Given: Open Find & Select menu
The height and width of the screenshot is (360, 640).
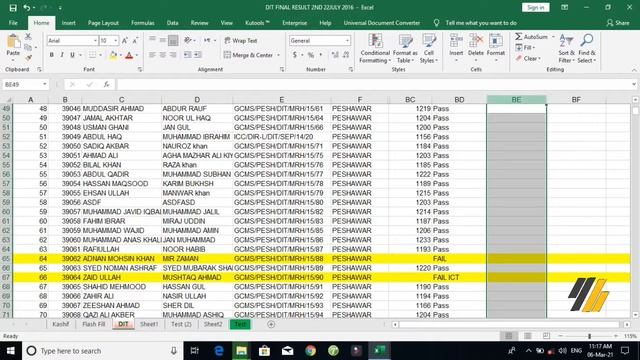Looking at the screenshot, I should 587,48.
